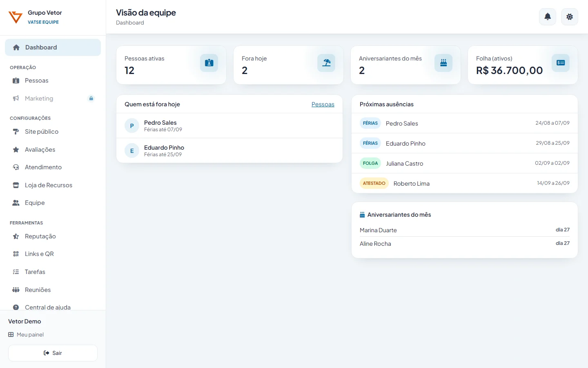
Task: Click the Site público paint roller icon
Action: point(16,132)
